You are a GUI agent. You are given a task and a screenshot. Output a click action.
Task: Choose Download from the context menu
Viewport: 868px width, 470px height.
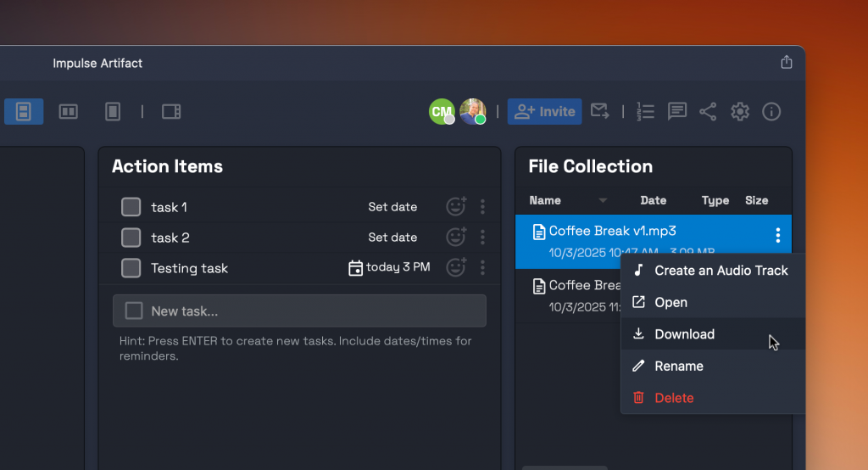pos(684,334)
